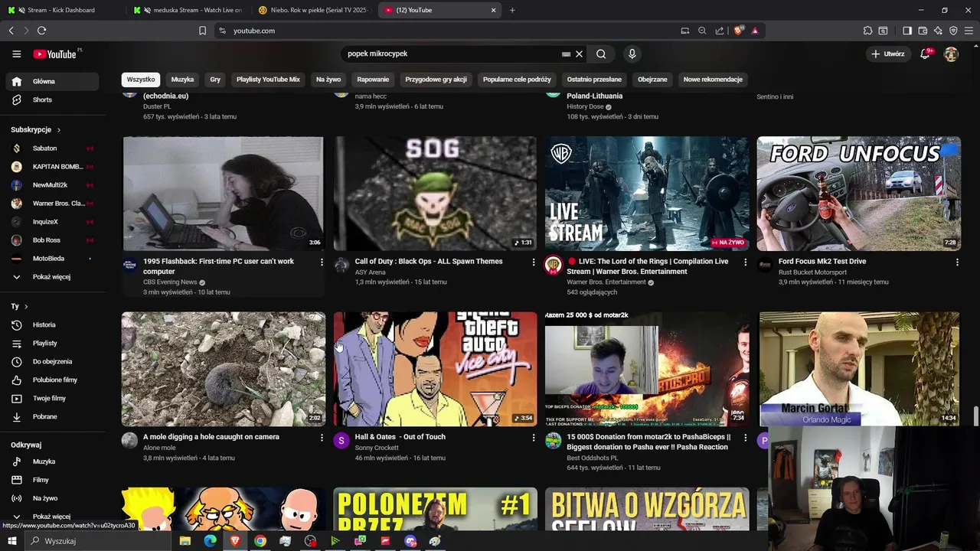Go to the YouTube home logo
The image size is (980, 551).
click(55, 54)
